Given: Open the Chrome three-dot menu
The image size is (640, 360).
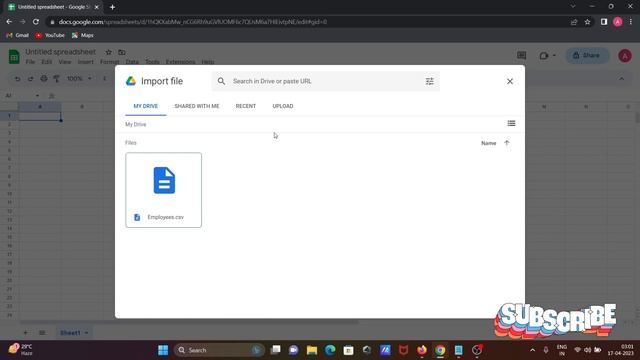Looking at the screenshot, I should 631,22.
